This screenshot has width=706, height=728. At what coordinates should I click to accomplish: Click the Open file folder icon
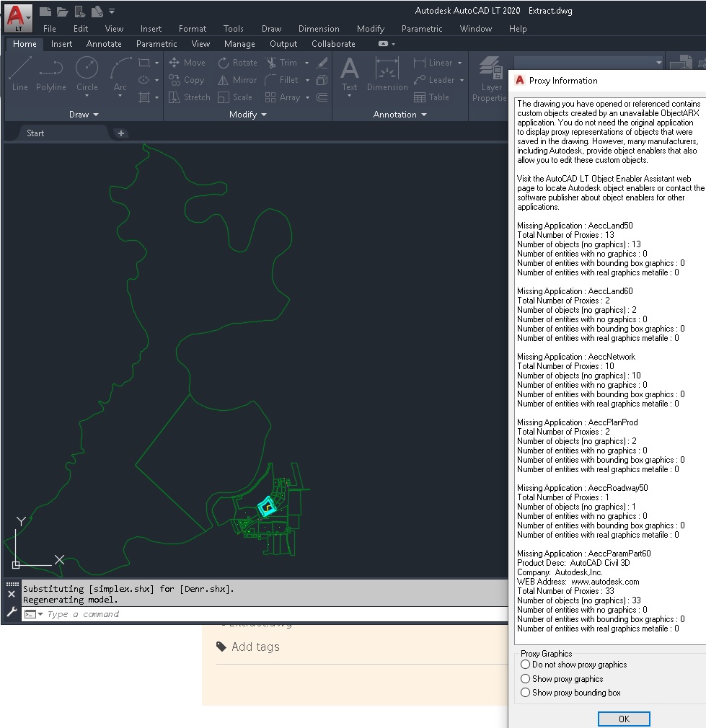[x=62, y=11]
